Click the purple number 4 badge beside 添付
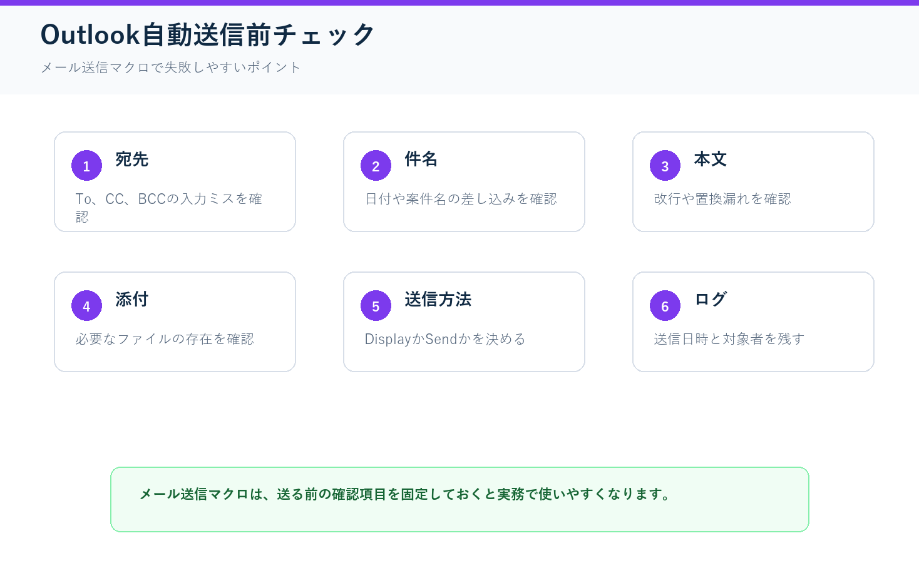 (x=86, y=306)
